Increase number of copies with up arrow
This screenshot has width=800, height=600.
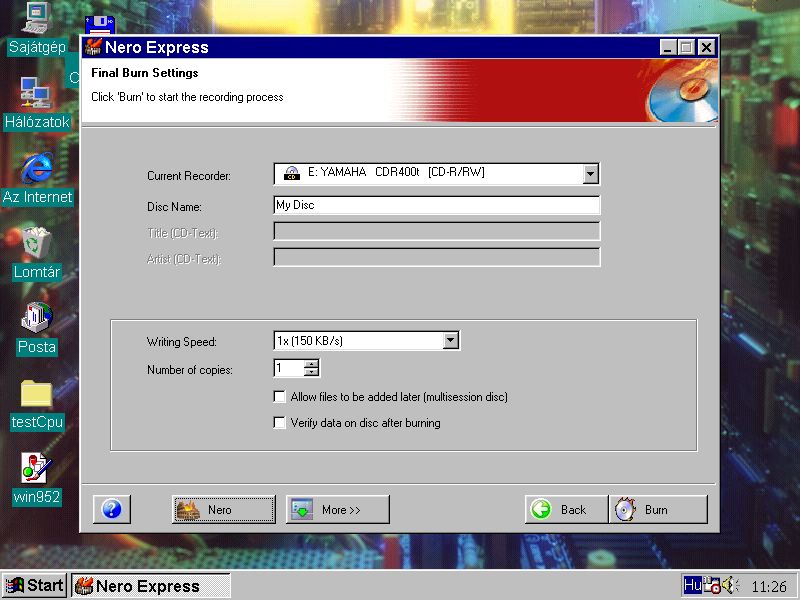click(x=311, y=364)
